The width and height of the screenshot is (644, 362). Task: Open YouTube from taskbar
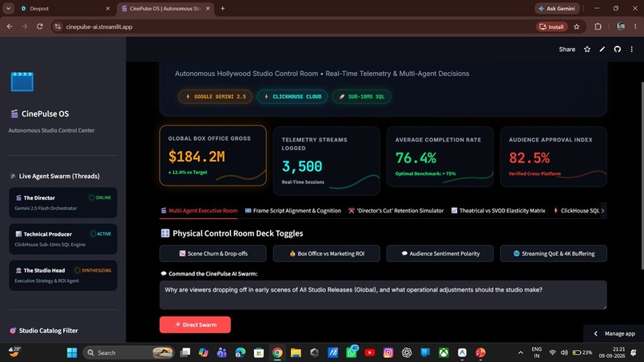click(370, 352)
